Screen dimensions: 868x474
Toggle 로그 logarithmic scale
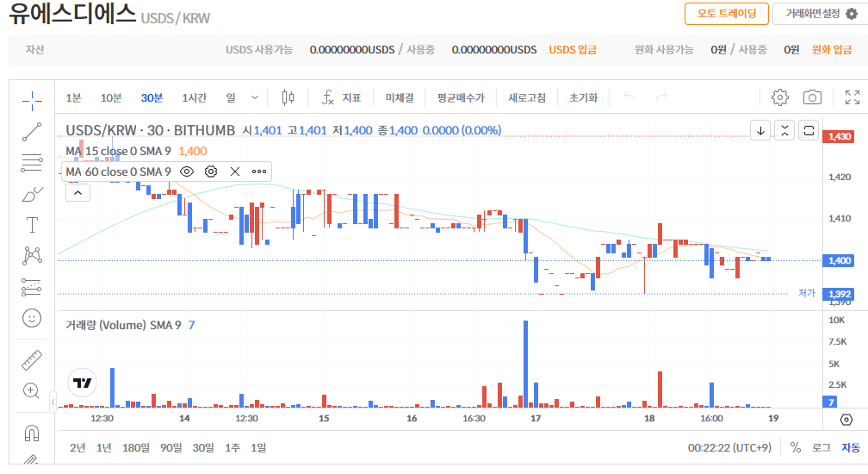coord(821,447)
